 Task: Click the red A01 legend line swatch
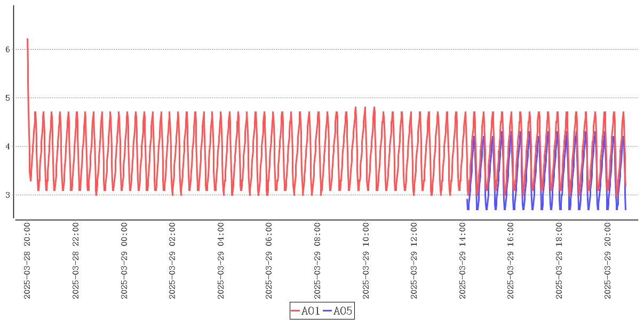296,311
